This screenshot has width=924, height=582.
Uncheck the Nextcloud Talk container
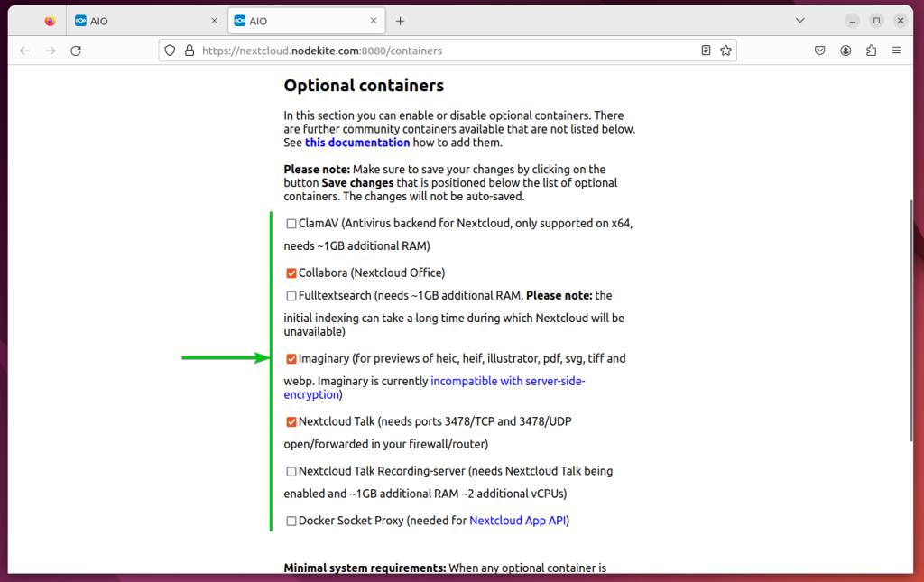(x=291, y=421)
